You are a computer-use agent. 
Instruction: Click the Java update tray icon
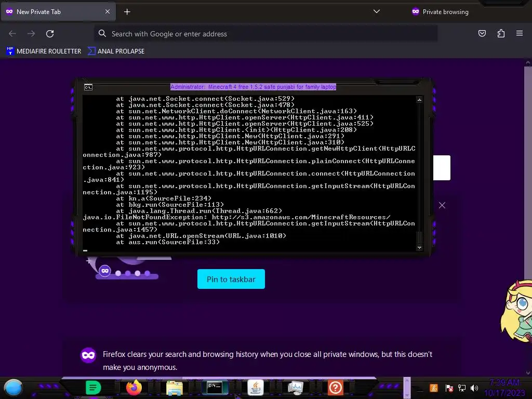[434, 388]
